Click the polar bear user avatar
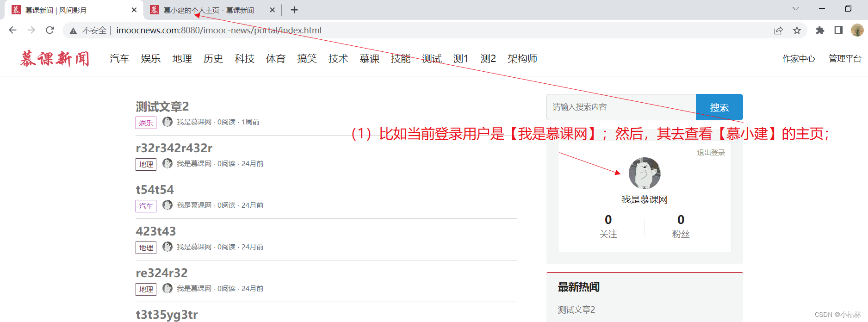 coord(645,173)
